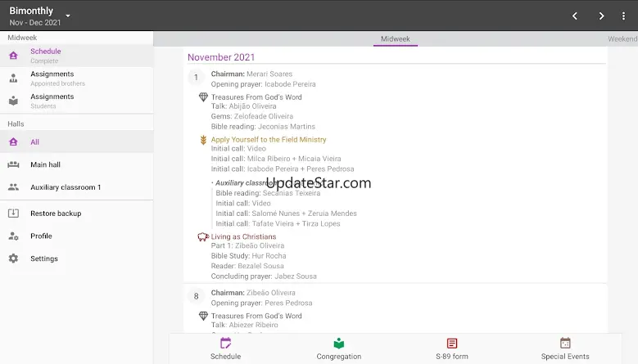
Task: Click Chairman: Merari Soares
Action: point(251,74)
